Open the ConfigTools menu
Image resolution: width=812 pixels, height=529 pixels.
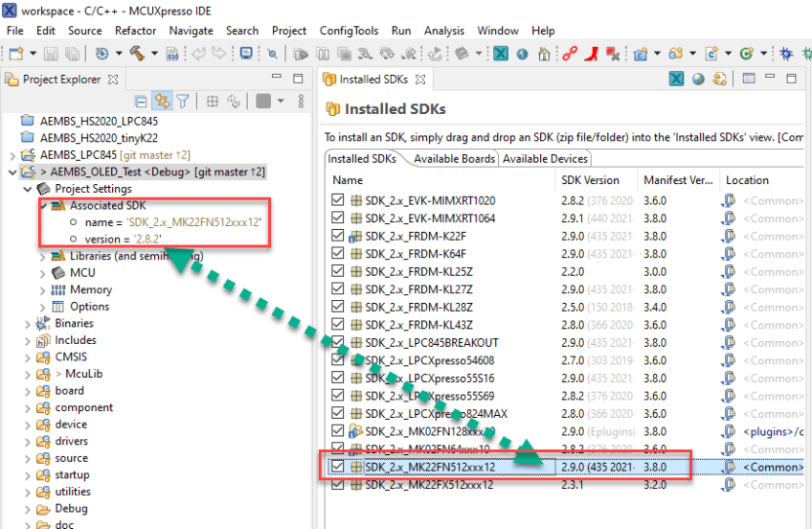pyautogui.click(x=349, y=31)
